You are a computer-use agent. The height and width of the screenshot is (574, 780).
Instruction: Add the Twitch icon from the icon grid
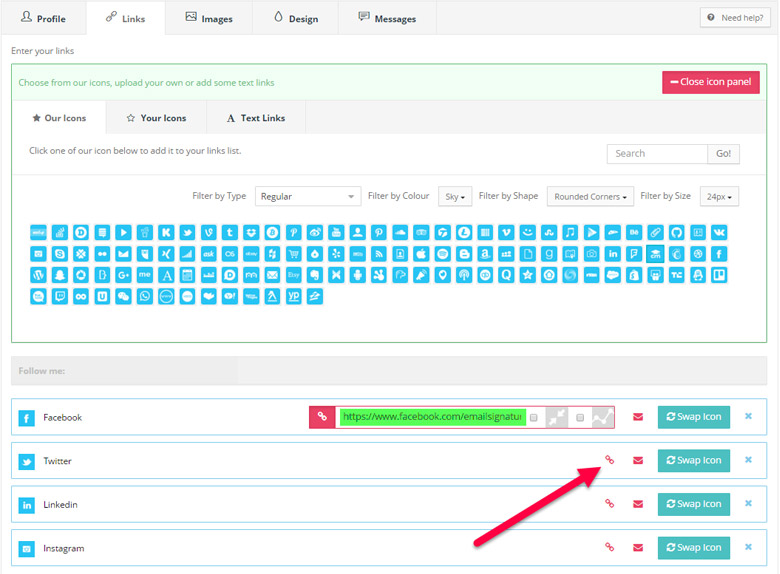click(60, 296)
